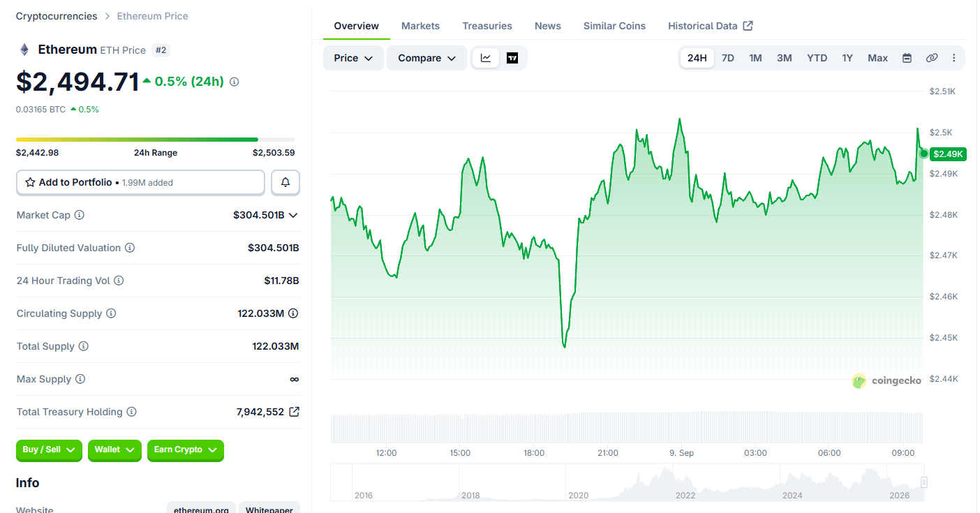Click the 9. Sep axis label
The width and height of the screenshot is (980, 513).
[681, 453]
